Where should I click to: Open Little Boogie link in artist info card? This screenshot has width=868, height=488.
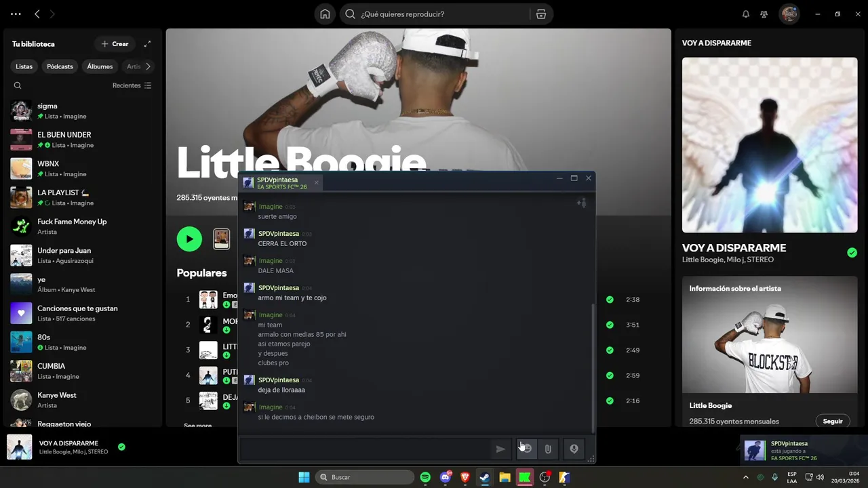point(710,405)
